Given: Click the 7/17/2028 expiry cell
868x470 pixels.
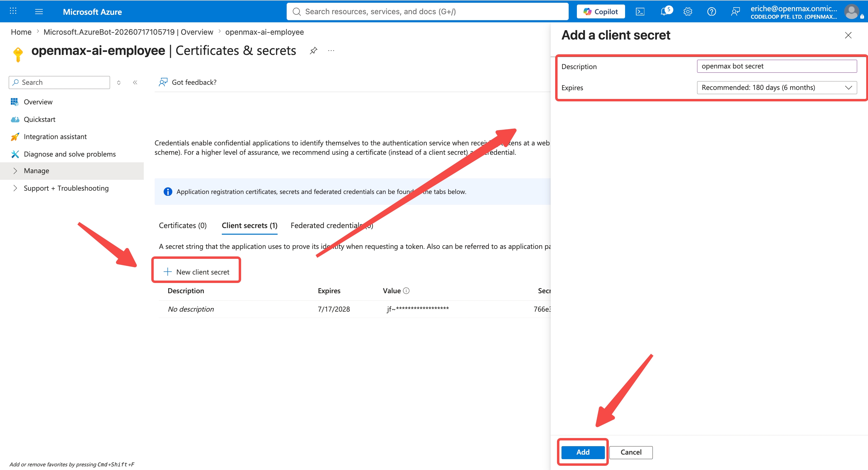Looking at the screenshot, I should (x=334, y=309).
